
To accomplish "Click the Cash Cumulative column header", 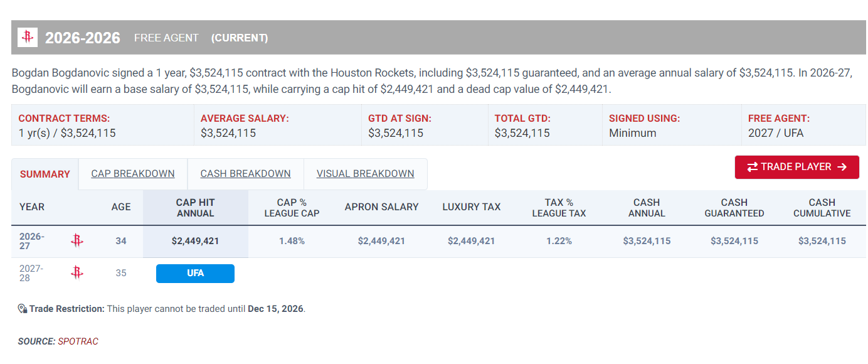I will point(822,208).
